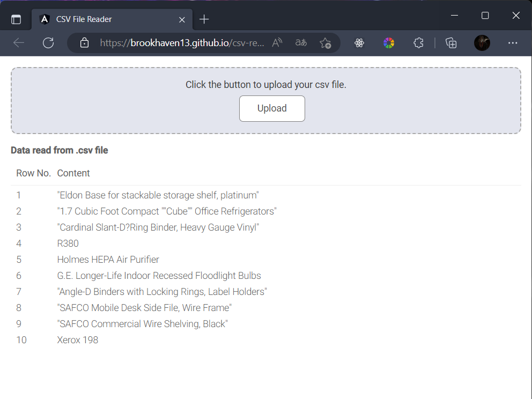The image size is (532, 399).
Task: Start Read Aloud from address bar
Action: [277, 43]
